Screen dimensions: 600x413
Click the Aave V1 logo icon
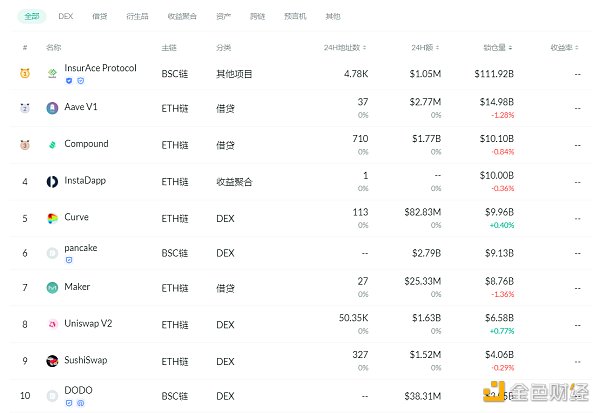click(x=53, y=108)
